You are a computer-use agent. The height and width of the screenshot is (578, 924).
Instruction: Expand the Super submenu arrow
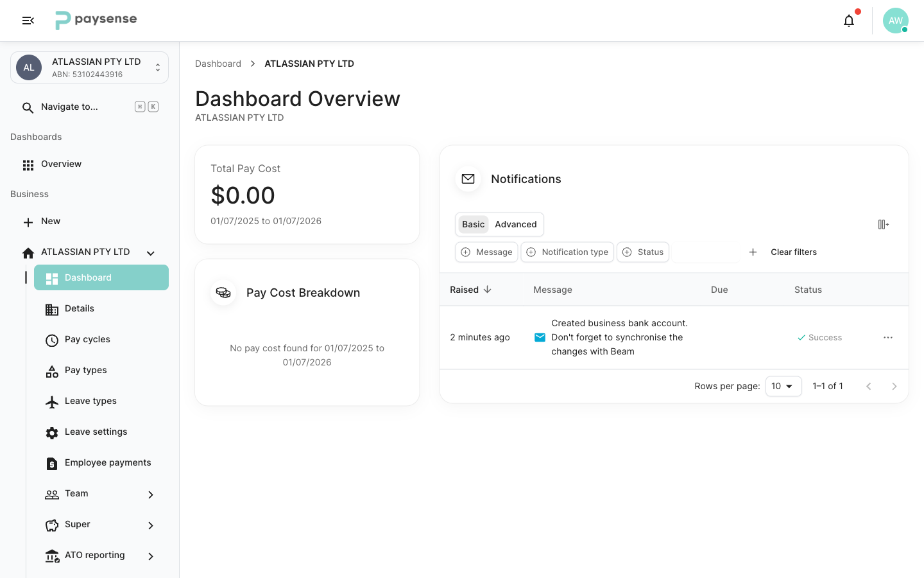(151, 525)
